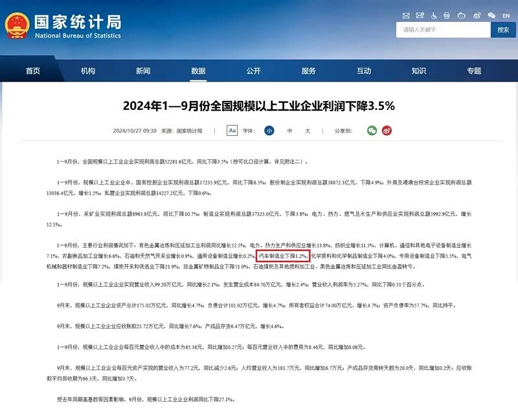Click the keyword search input field

pyautogui.click(x=444, y=30)
